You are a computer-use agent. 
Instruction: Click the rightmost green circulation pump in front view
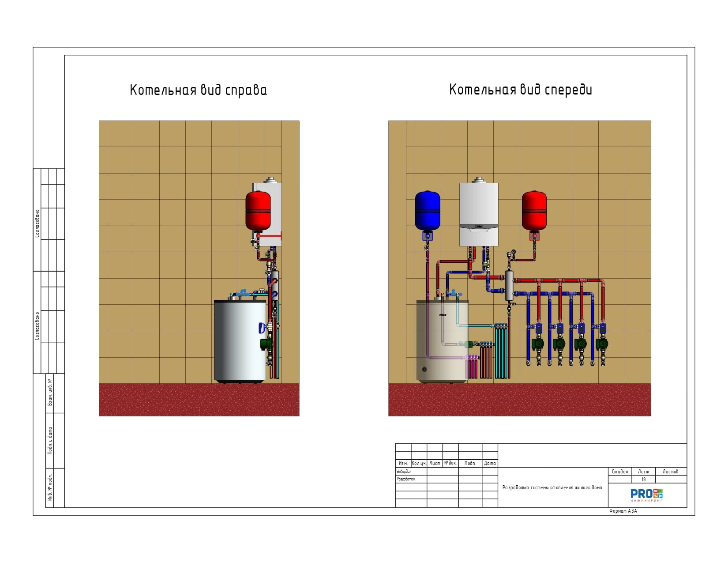pos(602,343)
